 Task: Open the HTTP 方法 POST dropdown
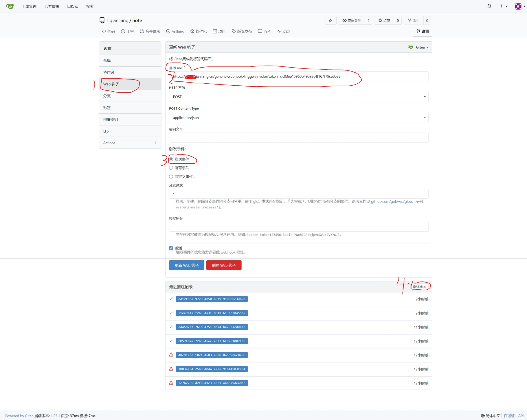(x=298, y=97)
